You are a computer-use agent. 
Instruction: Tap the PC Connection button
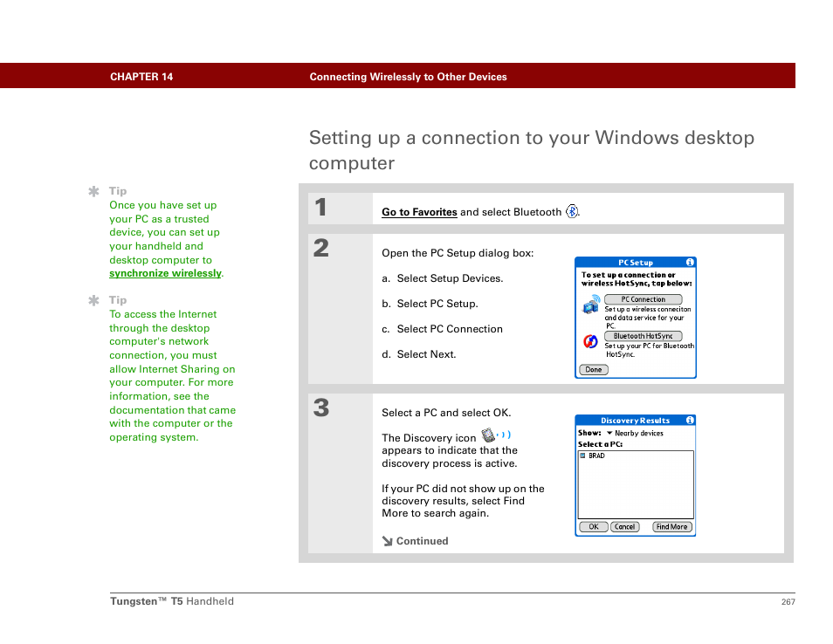[x=643, y=299]
